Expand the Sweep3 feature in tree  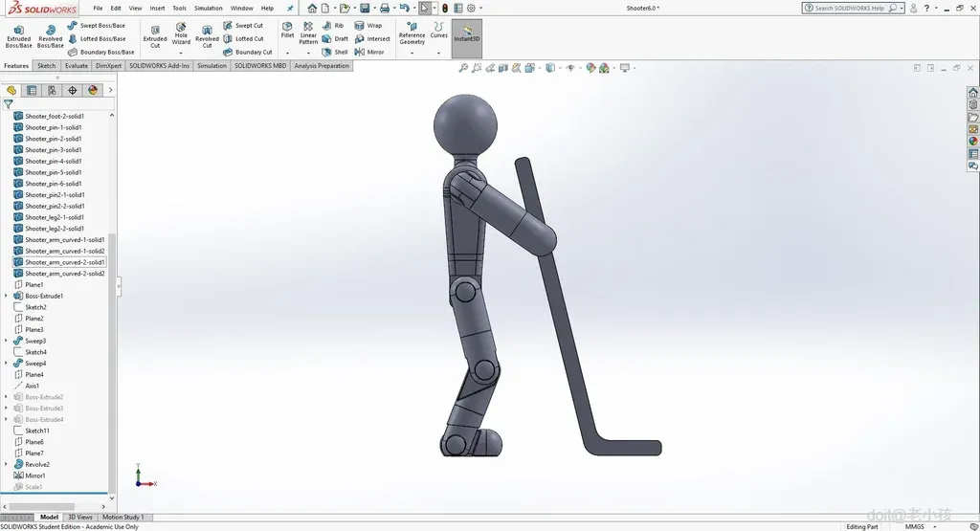(7, 341)
